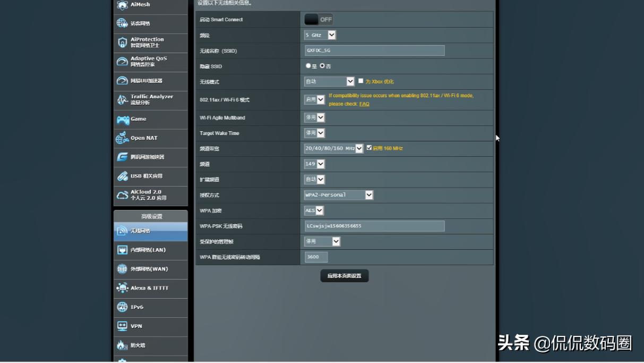Viewport: 644px width, 363px height.
Task: Open Traffic Analyzer icon in sidebar
Action: tap(122, 100)
